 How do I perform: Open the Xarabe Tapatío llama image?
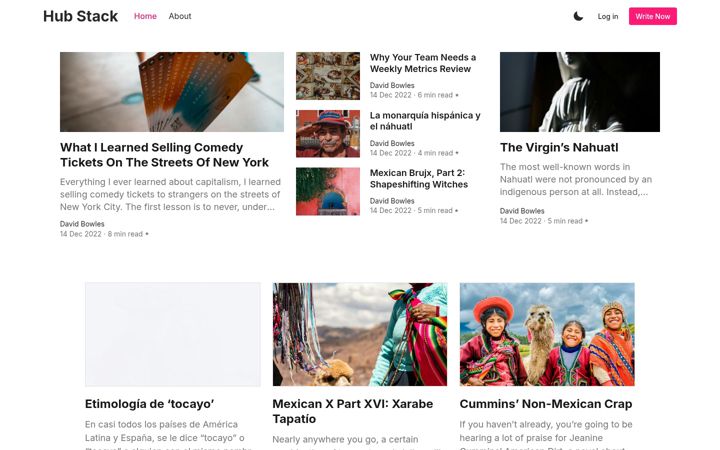tap(360, 334)
